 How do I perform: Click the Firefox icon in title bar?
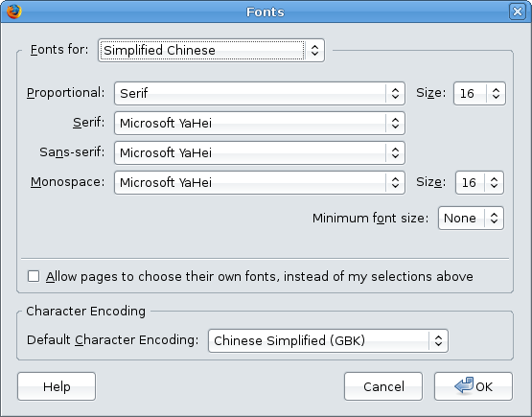coord(14,12)
